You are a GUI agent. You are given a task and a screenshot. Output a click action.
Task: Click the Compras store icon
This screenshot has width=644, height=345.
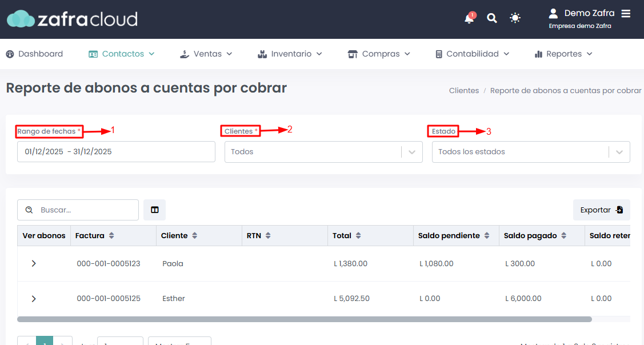[353, 54]
